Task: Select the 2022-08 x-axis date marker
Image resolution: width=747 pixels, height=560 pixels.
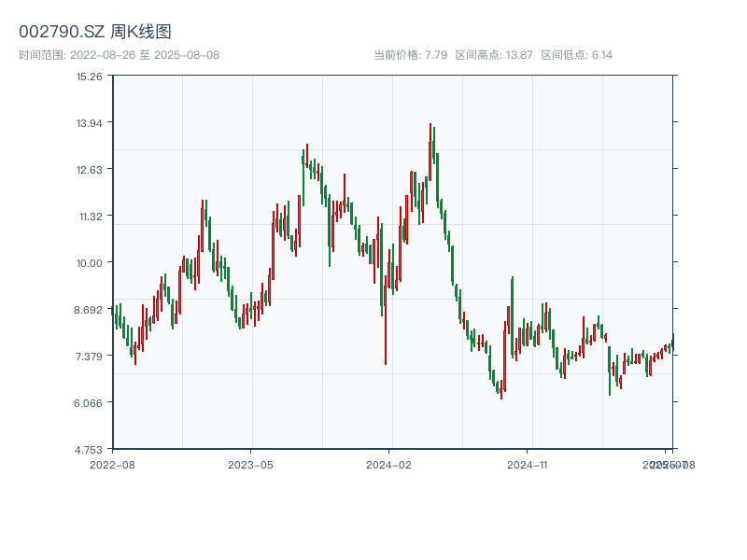Action: coord(112,464)
